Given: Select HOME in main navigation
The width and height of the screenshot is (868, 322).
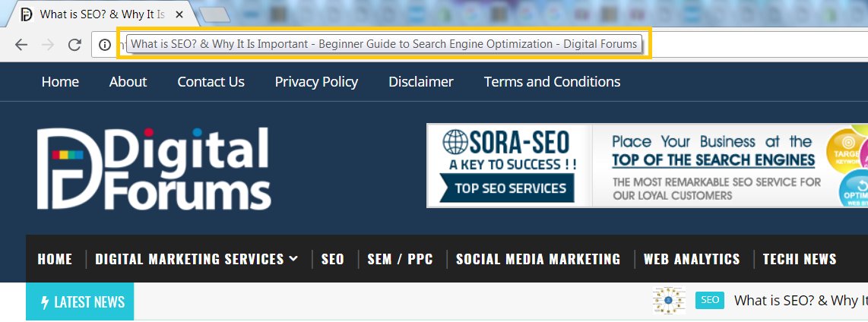Looking at the screenshot, I should (55, 259).
